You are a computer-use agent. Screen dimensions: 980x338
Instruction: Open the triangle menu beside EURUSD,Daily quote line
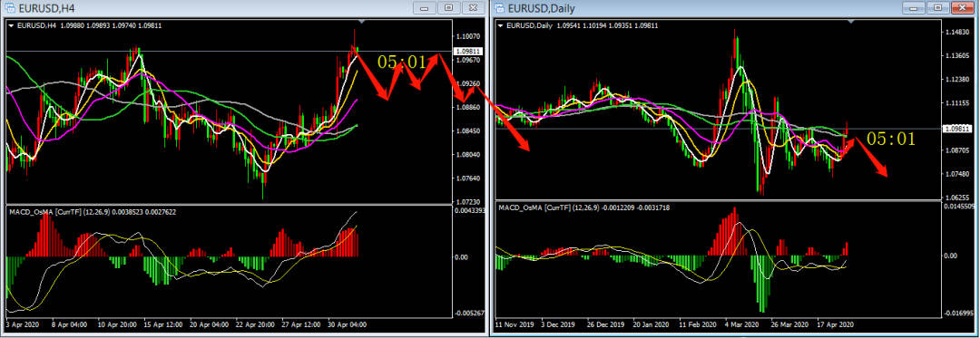pyautogui.click(x=501, y=25)
